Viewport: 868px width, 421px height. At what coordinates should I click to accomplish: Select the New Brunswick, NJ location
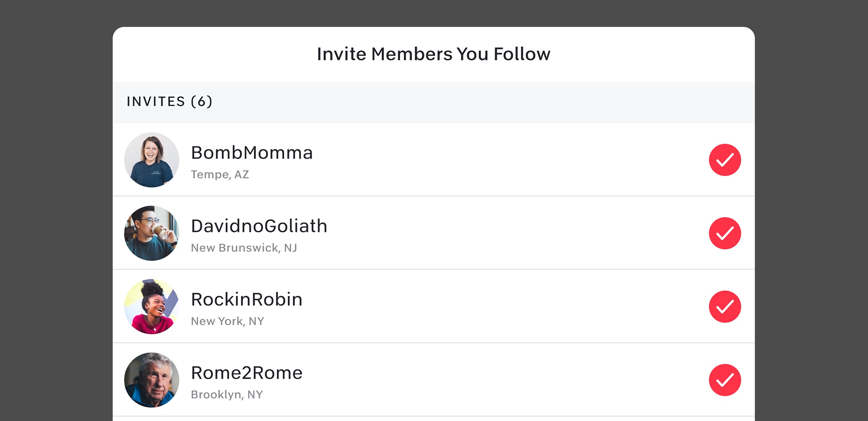[x=244, y=248]
